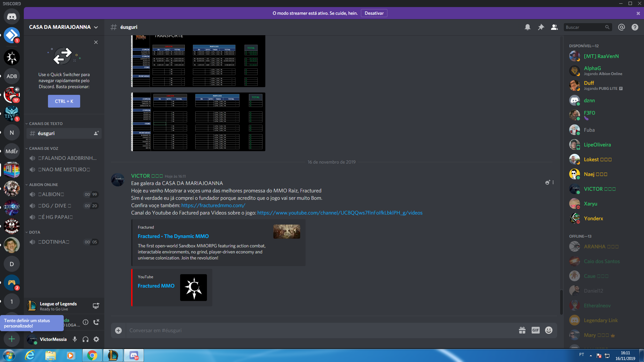Join DG / DIVE voice channel
The width and height of the screenshot is (644, 362).
coord(64,205)
